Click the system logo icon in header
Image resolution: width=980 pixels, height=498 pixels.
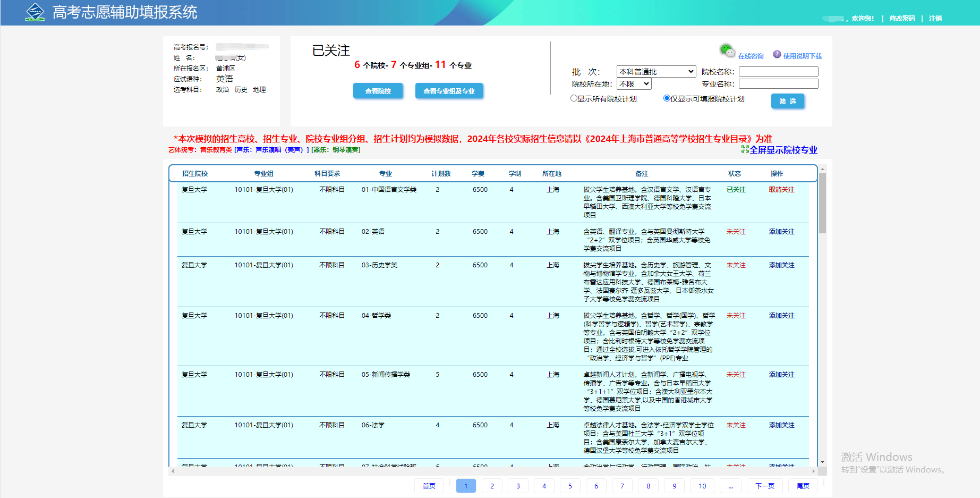pyautogui.click(x=35, y=12)
